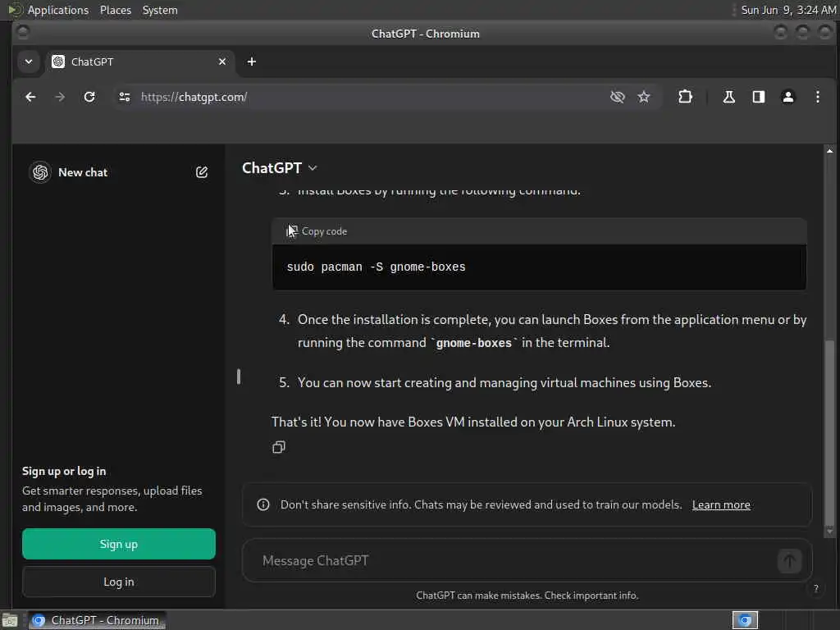Click step 5 text about managing virtual machines
Image resolution: width=840 pixels, height=630 pixels.
click(504, 382)
